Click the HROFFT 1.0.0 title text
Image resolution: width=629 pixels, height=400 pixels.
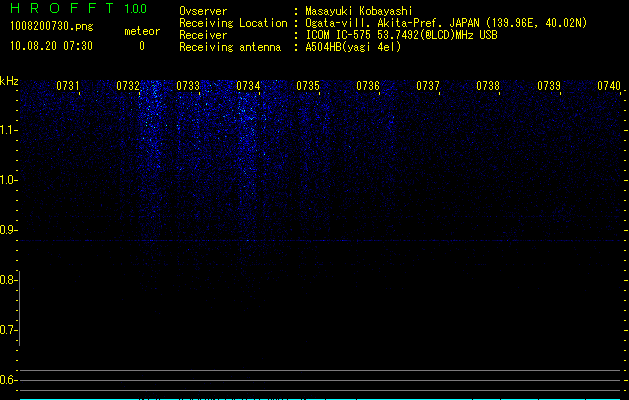79,8
